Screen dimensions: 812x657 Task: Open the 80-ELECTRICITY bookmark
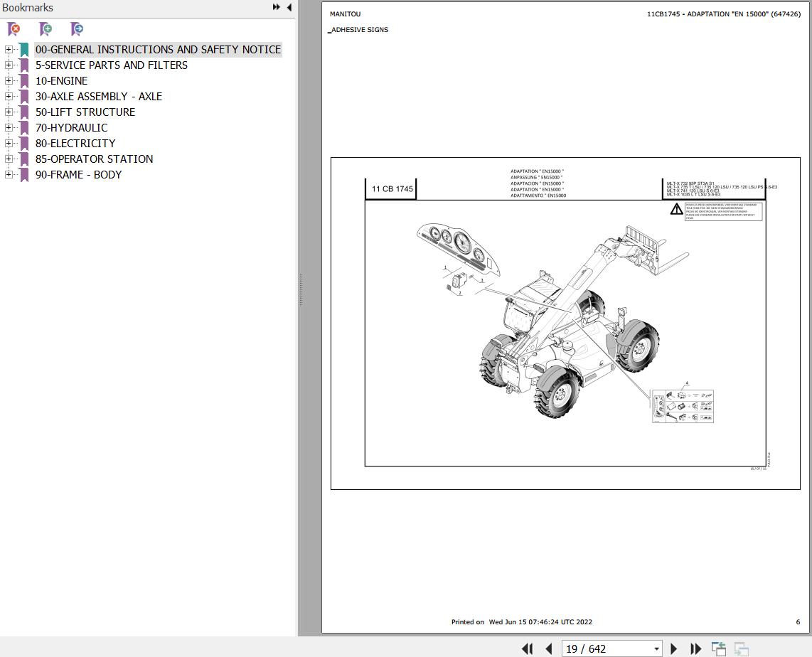tap(75, 144)
